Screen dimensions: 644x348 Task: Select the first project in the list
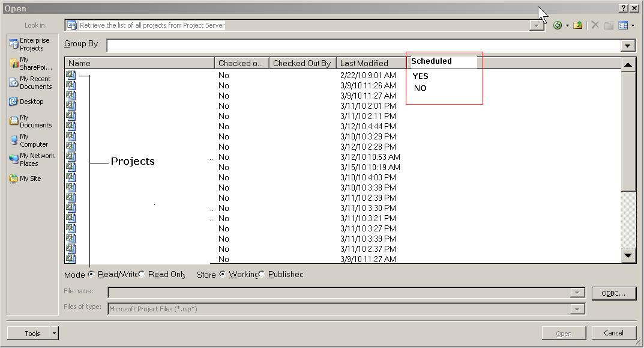(x=71, y=75)
